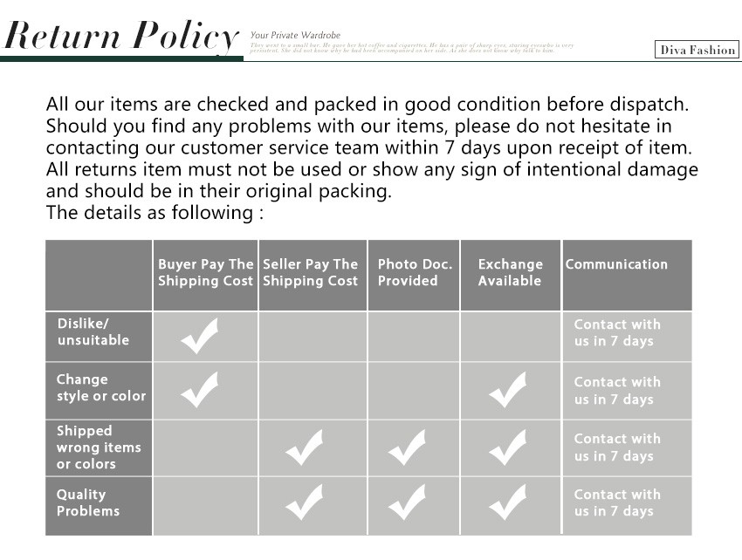Select the Dislike/unsuitable row label

tap(93, 331)
